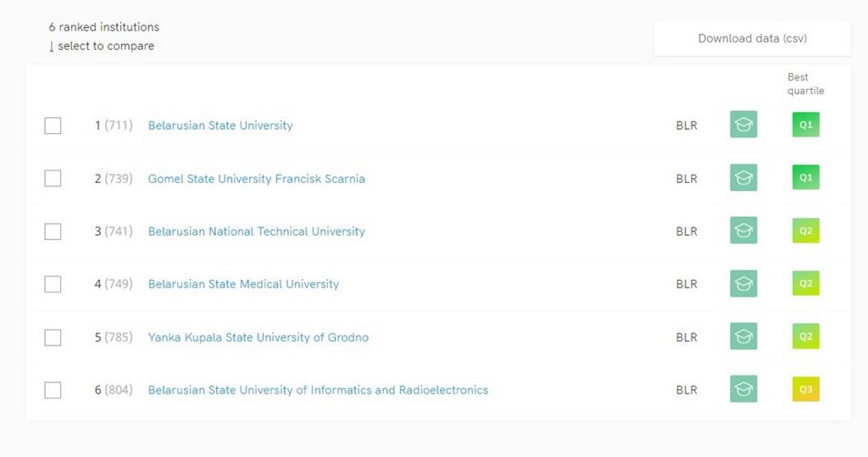Click graduation cap icon for Belarusian State University

tap(743, 125)
